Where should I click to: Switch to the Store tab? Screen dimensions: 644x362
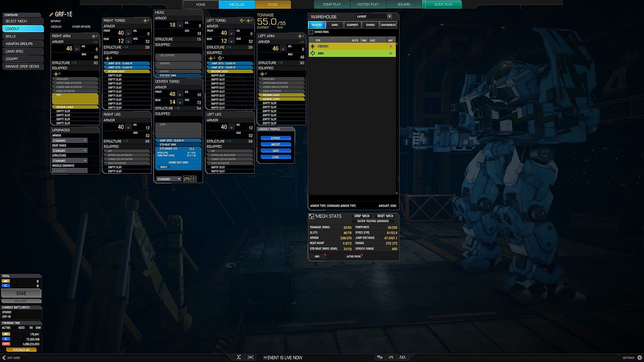point(272,5)
